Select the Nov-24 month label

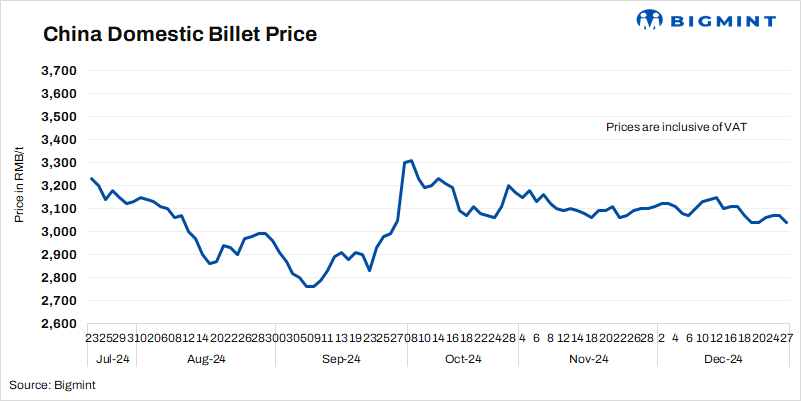587,358
